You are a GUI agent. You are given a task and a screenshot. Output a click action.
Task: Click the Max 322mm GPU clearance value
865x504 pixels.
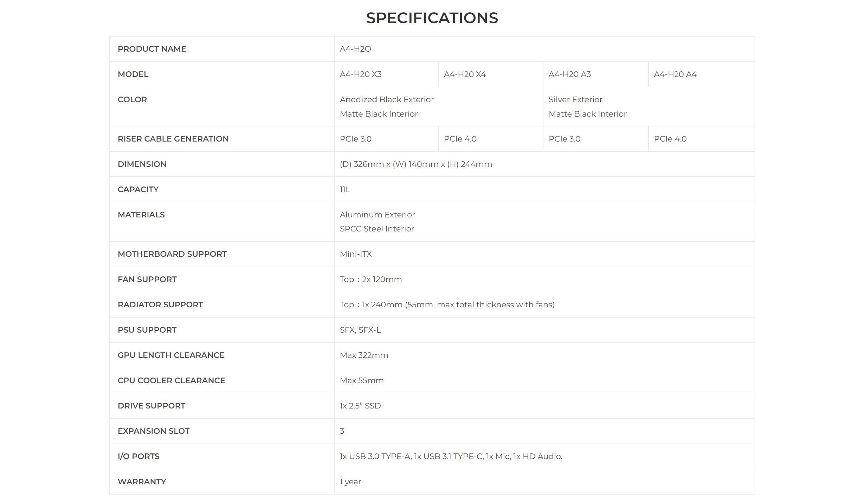[364, 355]
